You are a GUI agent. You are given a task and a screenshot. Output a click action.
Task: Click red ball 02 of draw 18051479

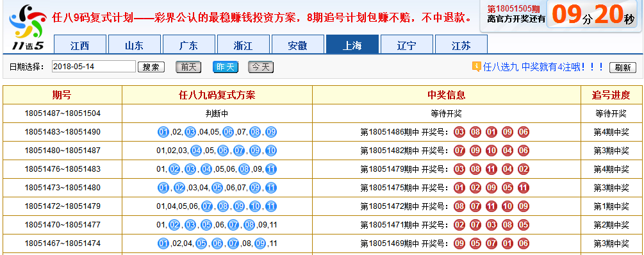[x=524, y=169]
